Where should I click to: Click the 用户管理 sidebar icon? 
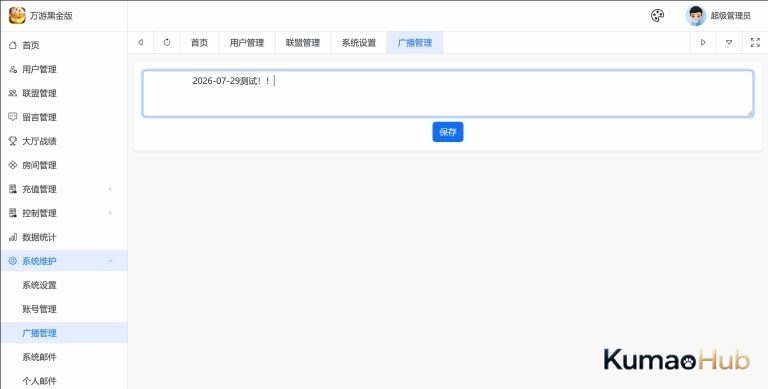[x=13, y=69]
